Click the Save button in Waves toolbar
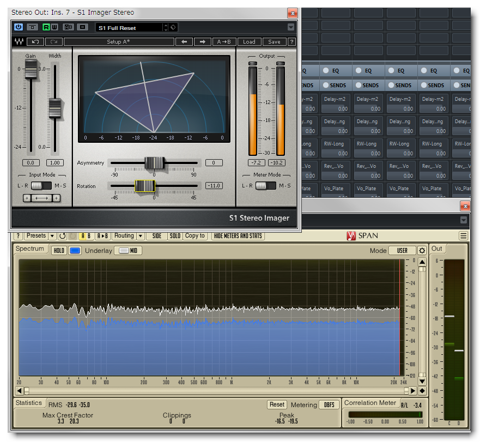Viewport: 486px width, 448px height. coord(274,41)
